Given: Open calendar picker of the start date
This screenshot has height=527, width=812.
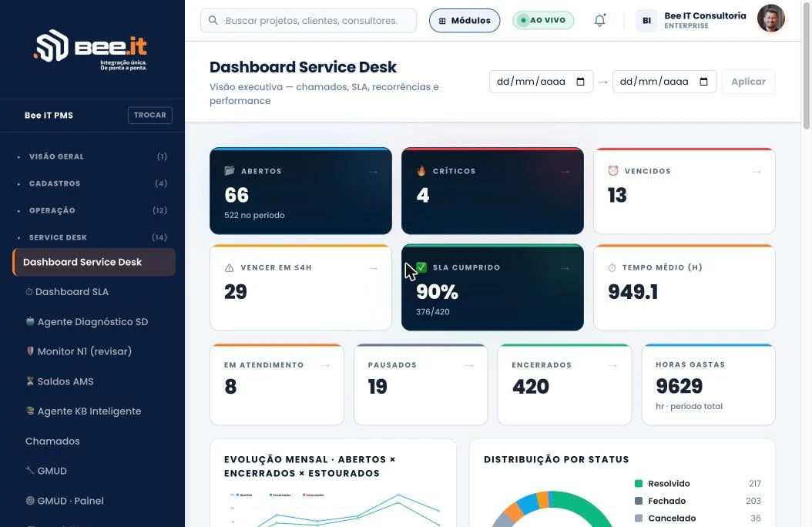Looking at the screenshot, I should pos(581,82).
